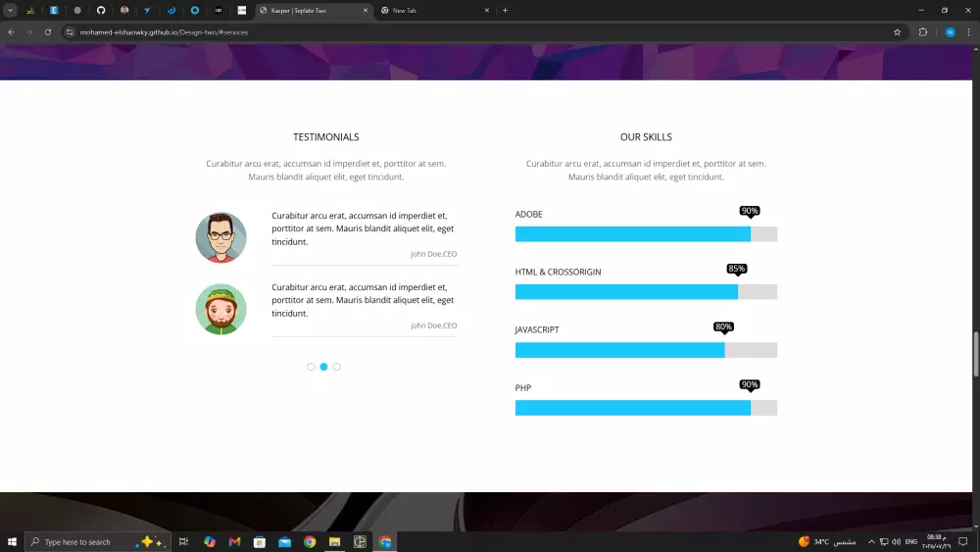Open the volume control in the tray
The height and width of the screenshot is (552, 980).
897,541
